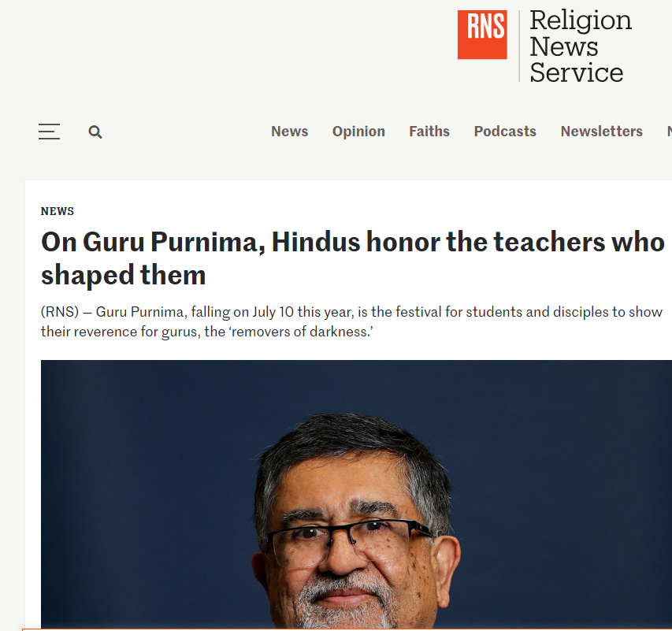The width and height of the screenshot is (672, 631).
Task: Open the Opinion nav item
Action: point(358,132)
